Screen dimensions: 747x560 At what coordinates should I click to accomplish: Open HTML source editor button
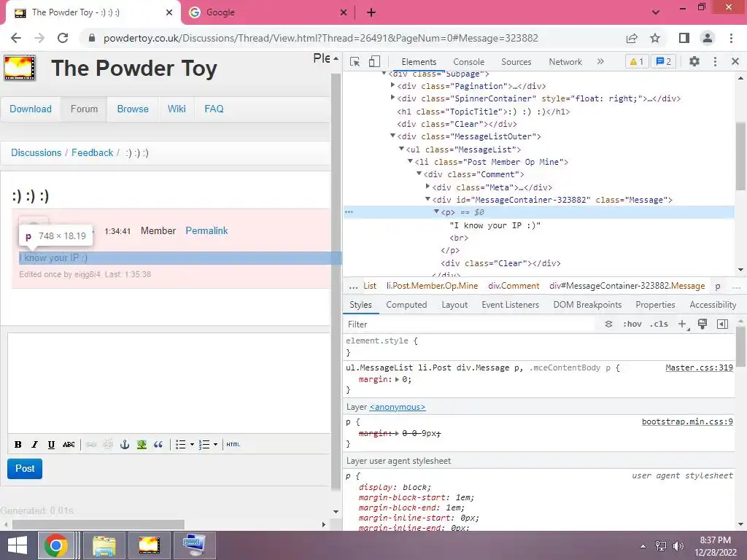[x=233, y=444]
